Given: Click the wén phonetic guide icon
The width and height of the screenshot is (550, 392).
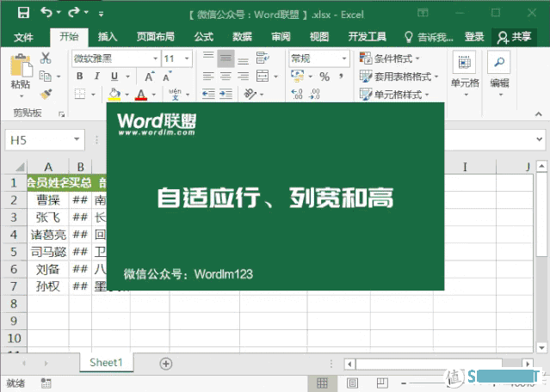Looking at the screenshot, I should 175,94.
